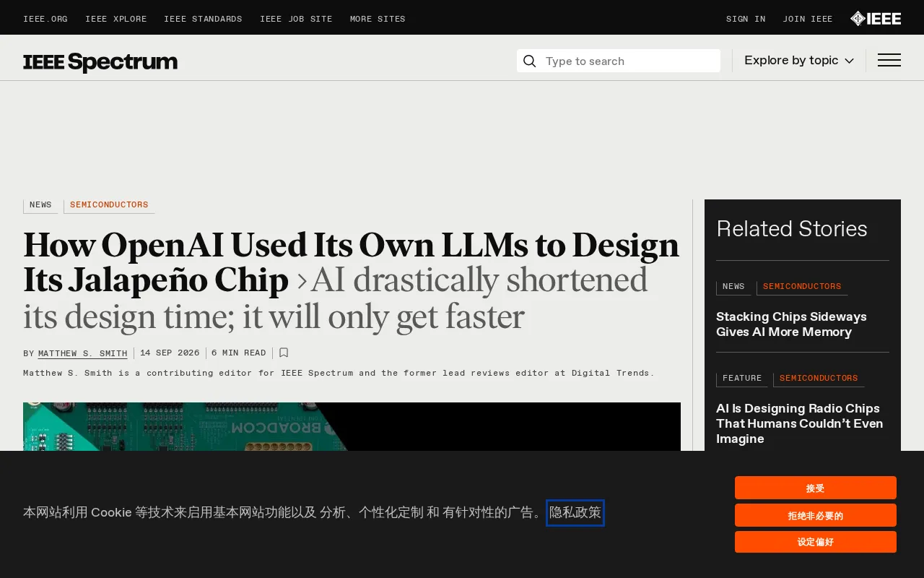
Task: Open the hamburger menu
Action: [889, 61]
